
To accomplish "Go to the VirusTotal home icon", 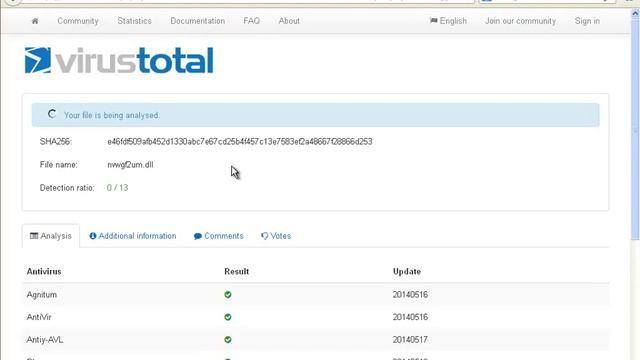I will coord(35,21).
